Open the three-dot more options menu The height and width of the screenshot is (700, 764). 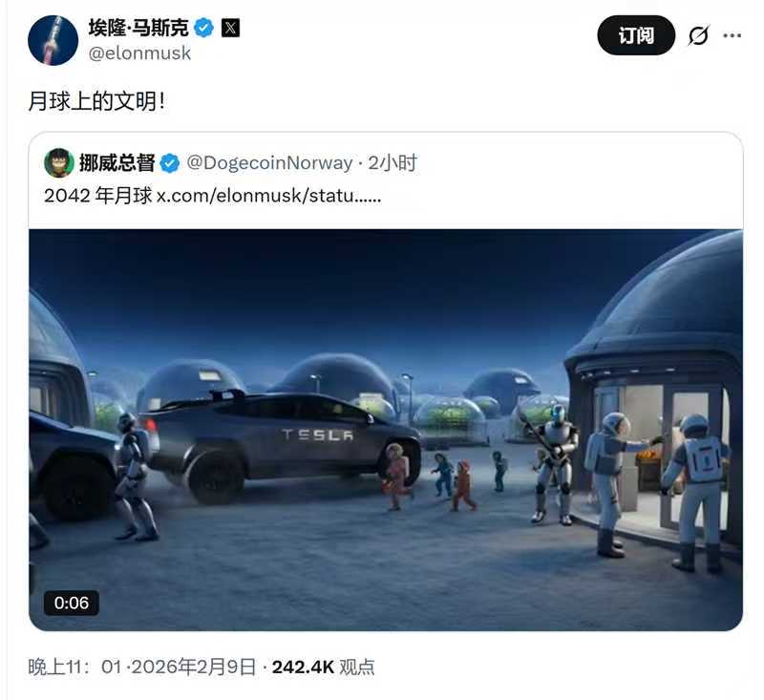pos(732,35)
